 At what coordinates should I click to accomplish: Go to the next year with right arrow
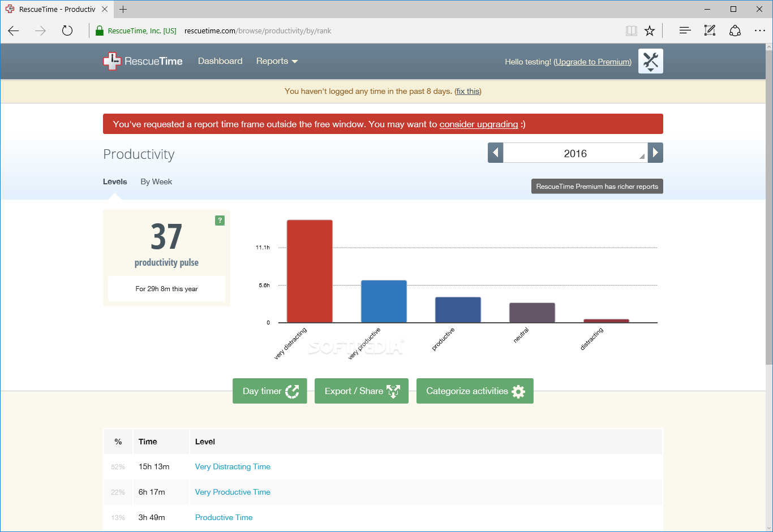point(655,153)
